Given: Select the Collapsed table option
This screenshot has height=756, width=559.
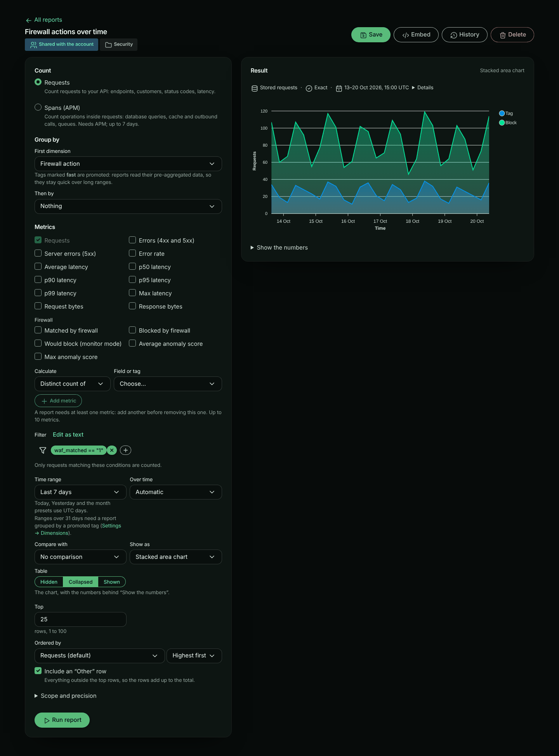Looking at the screenshot, I should click(80, 582).
